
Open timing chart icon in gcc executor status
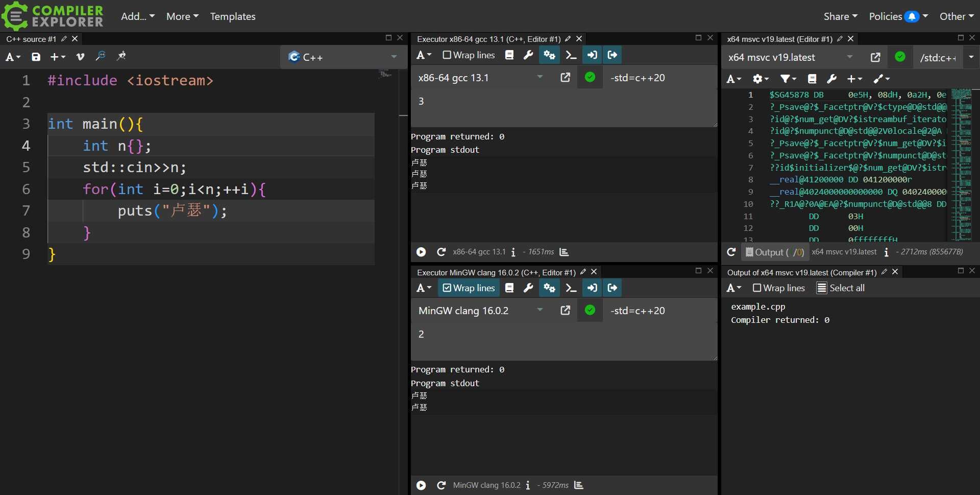pyautogui.click(x=564, y=252)
